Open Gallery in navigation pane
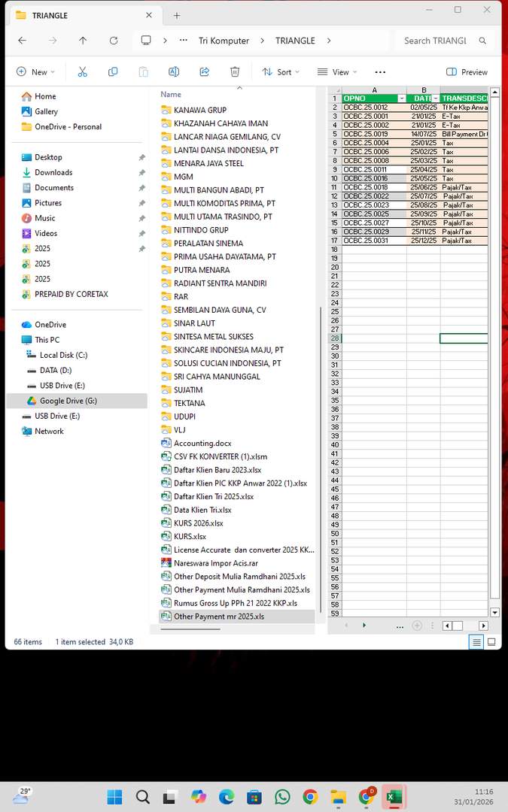This screenshot has width=508, height=812. pos(46,111)
